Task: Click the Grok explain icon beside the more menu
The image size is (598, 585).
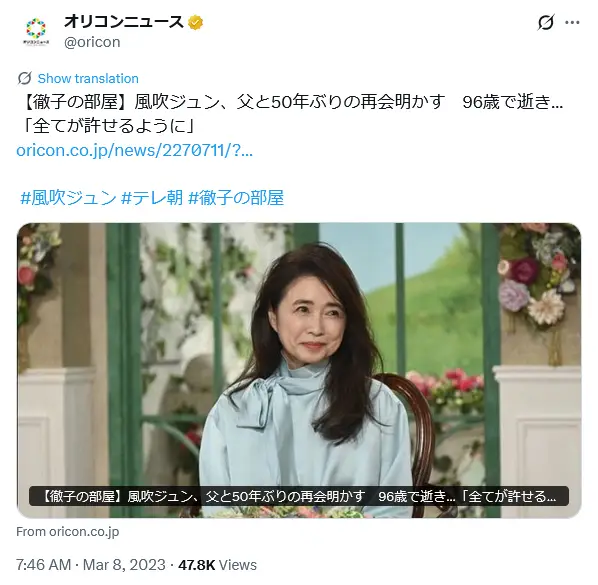Action: click(x=545, y=22)
